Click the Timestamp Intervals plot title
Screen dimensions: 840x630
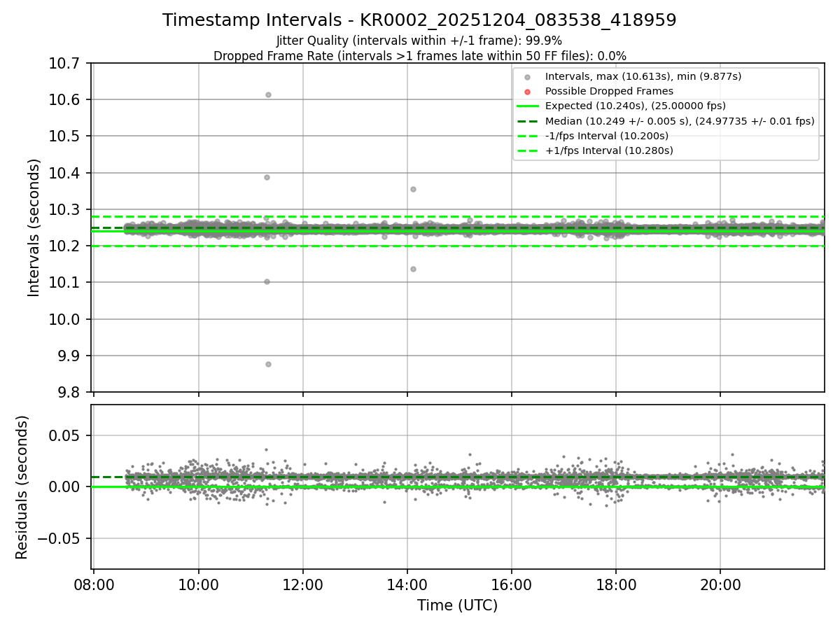pos(419,20)
